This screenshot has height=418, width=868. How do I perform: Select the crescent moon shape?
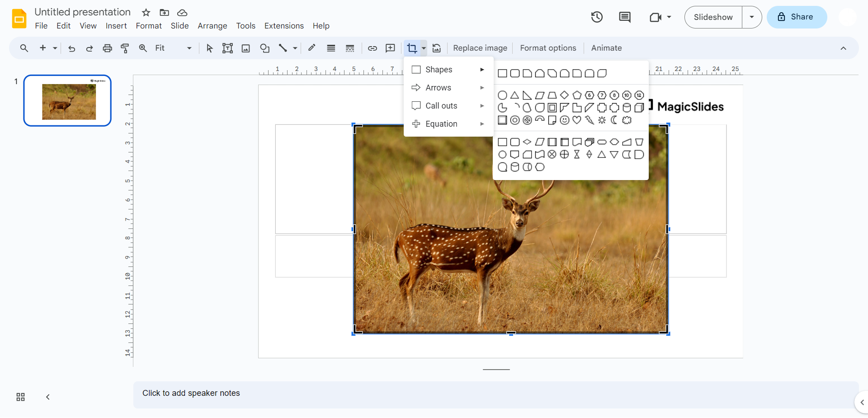point(614,120)
